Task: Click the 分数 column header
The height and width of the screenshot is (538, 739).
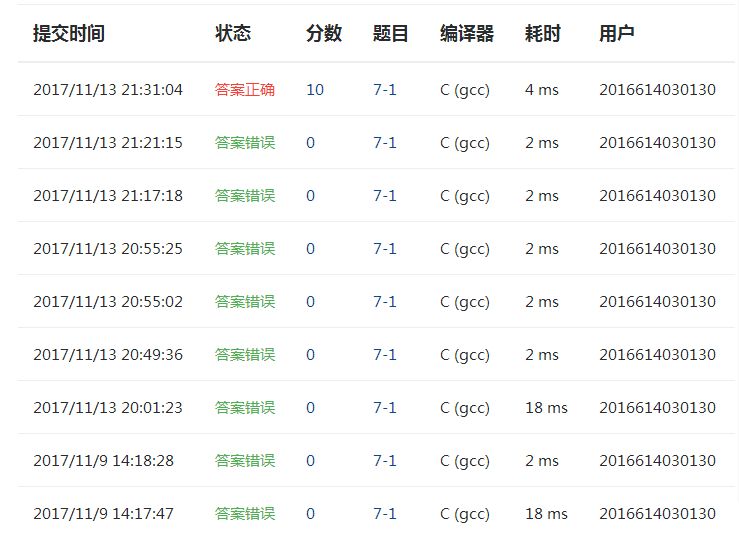Action: [324, 33]
